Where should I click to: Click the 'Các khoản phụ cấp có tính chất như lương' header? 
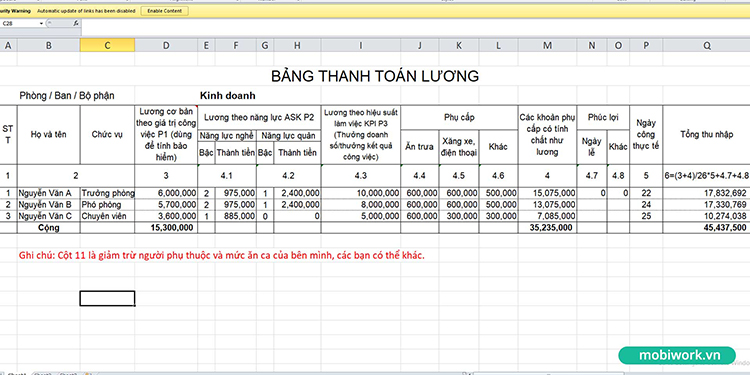(x=547, y=134)
